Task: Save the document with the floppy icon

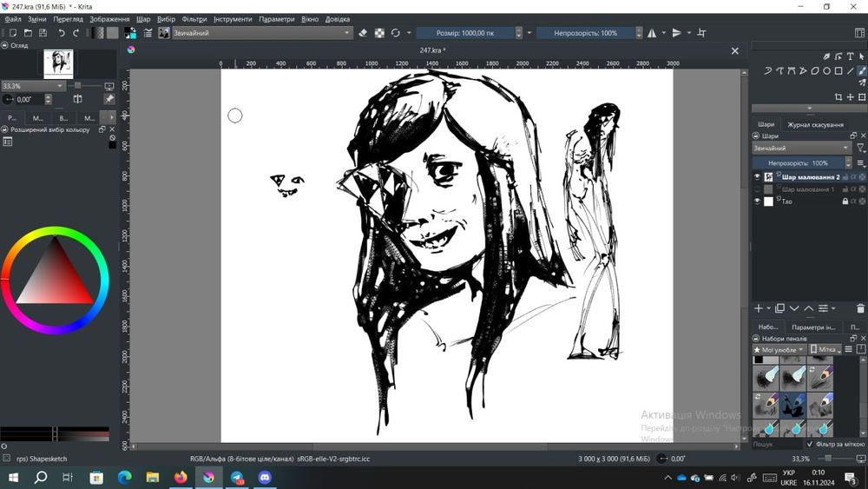Action: [43, 33]
